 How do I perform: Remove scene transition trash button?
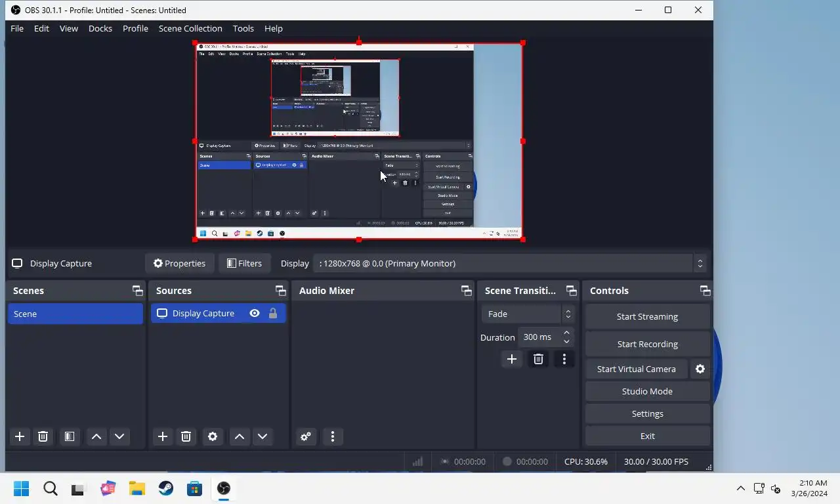538,359
